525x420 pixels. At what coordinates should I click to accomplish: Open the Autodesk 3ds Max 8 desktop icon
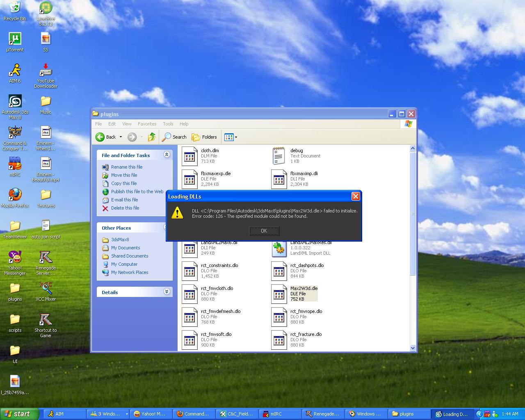(15, 102)
